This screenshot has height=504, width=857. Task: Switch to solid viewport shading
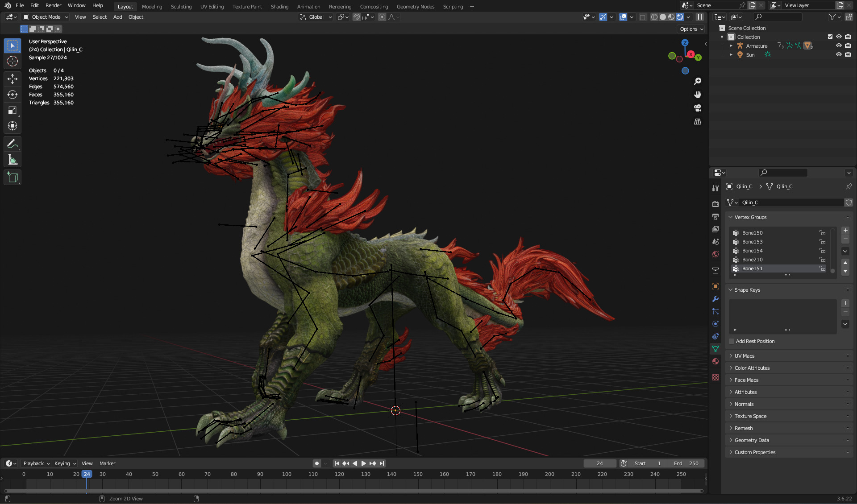(x=663, y=17)
